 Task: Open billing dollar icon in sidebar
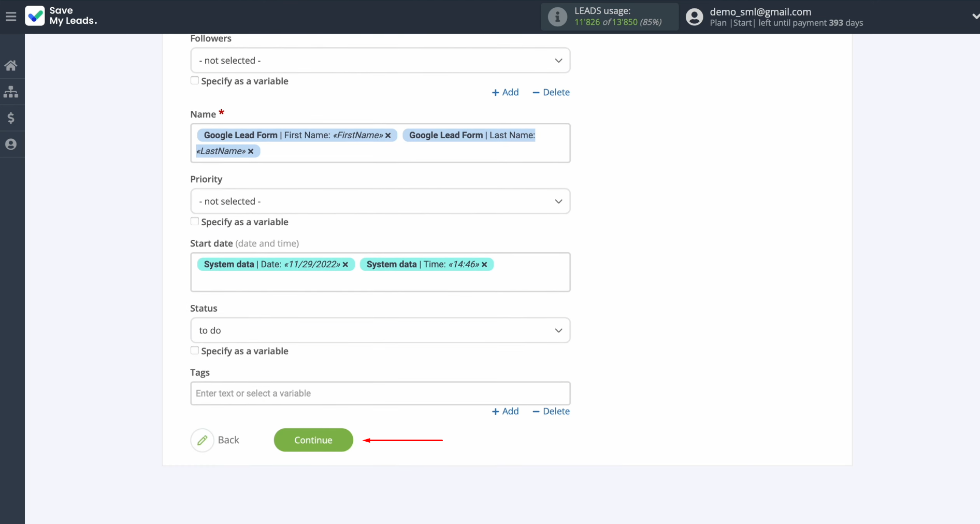[x=11, y=118]
